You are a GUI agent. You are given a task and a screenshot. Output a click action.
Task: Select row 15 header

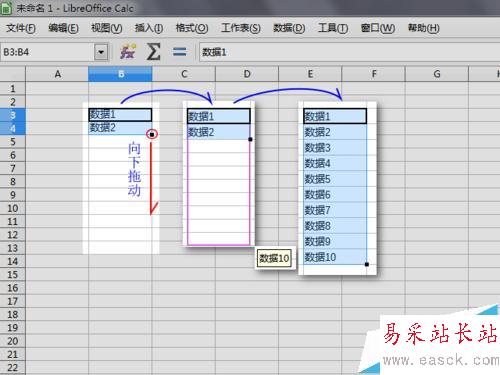pyautogui.click(x=13, y=275)
